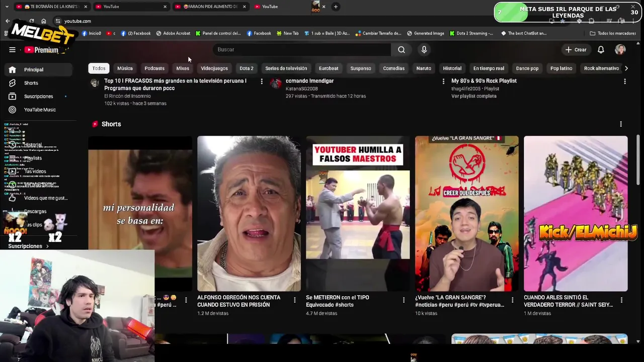The width and height of the screenshot is (644, 362).
Task: Select the Historial filter chip
Action: pyautogui.click(x=452, y=68)
